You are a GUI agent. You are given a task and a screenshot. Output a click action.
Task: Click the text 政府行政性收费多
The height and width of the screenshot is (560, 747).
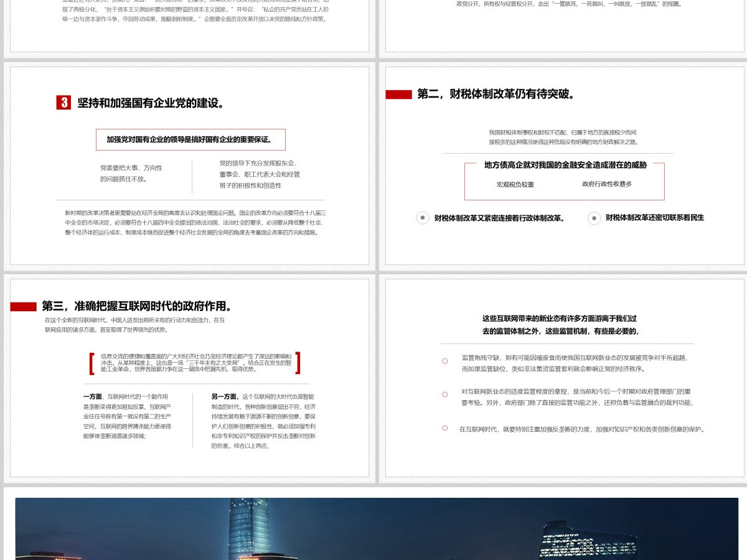[x=607, y=184]
